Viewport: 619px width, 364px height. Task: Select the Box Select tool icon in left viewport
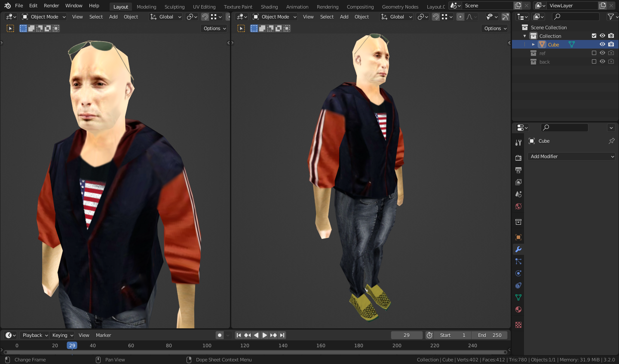tap(10, 28)
